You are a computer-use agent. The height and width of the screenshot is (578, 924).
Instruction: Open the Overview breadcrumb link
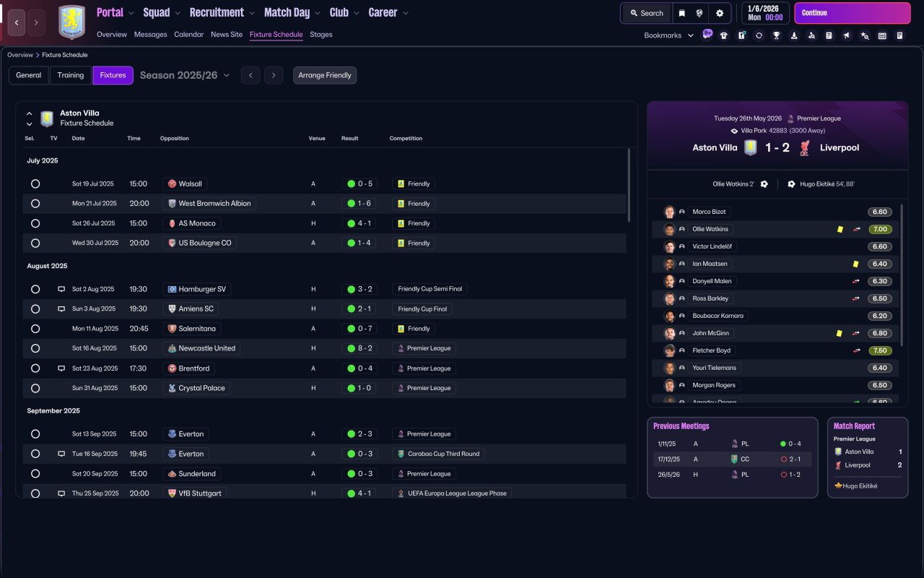pyautogui.click(x=20, y=55)
